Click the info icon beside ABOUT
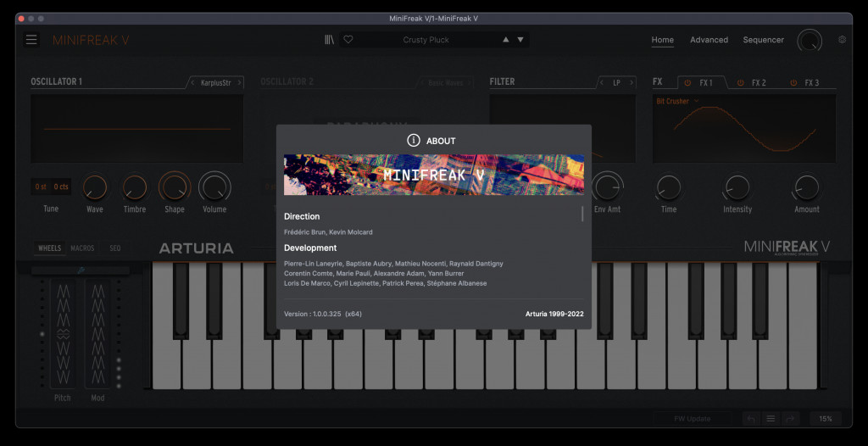 coord(414,141)
